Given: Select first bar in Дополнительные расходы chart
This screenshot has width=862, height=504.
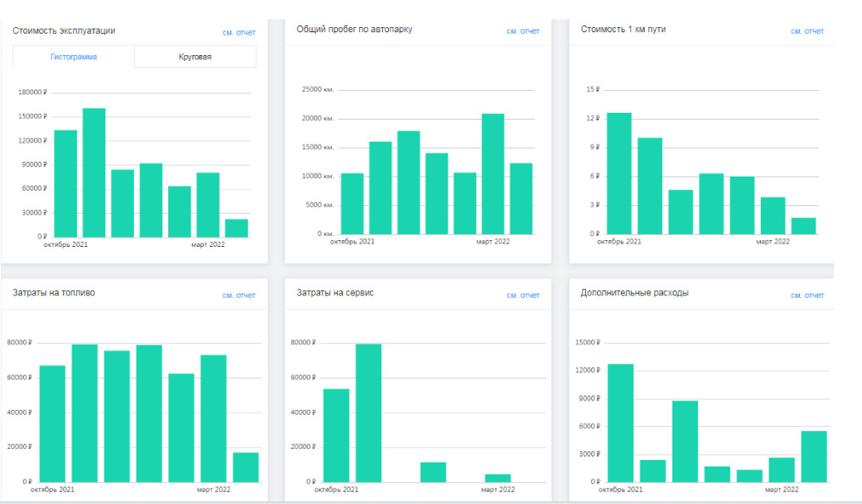Looking at the screenshot, I should pyautogui.click(x=621, y=423).
